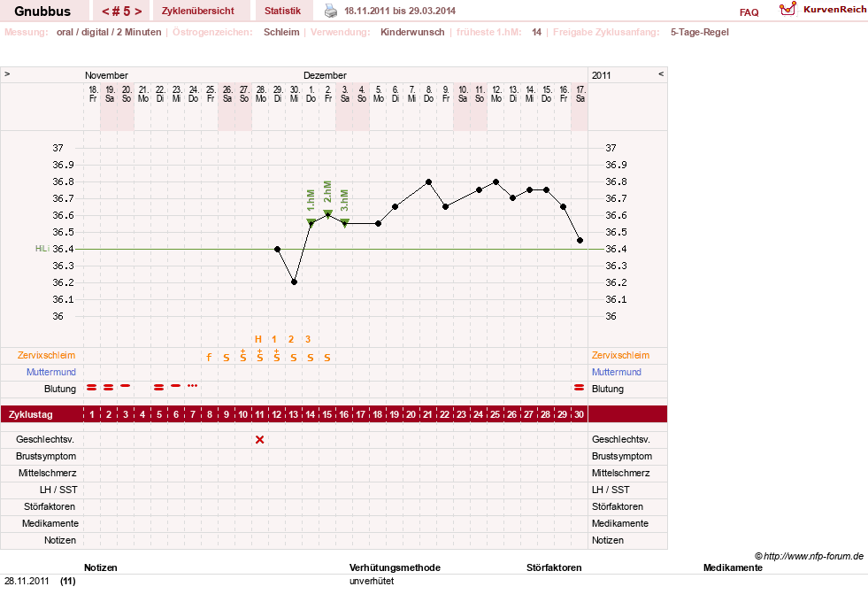Click the Dezember month label
This screenshot has width=868, height=602.
coord(325,75)
